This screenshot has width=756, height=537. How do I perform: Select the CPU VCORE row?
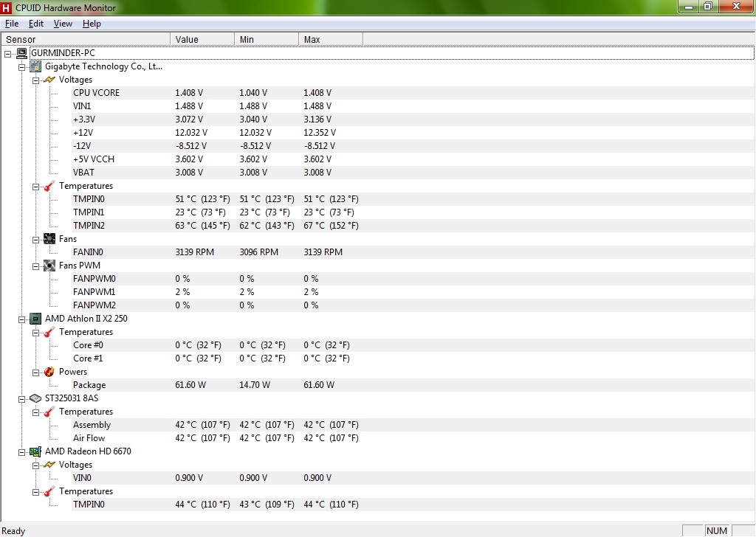[413, 93]
